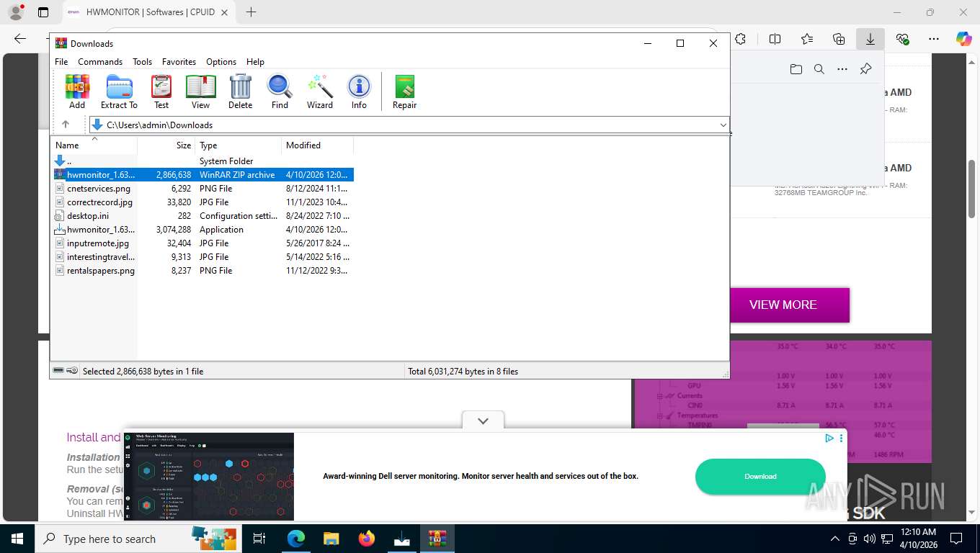Open Task View on taskbar
The width and height of the screenshot is (980, 553).
[259, 539]
